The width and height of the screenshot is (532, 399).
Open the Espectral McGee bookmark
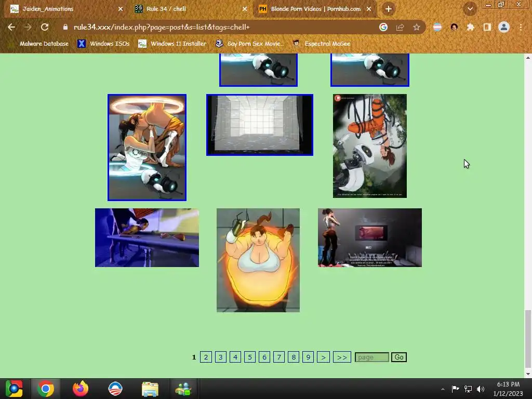click(322, 44)
